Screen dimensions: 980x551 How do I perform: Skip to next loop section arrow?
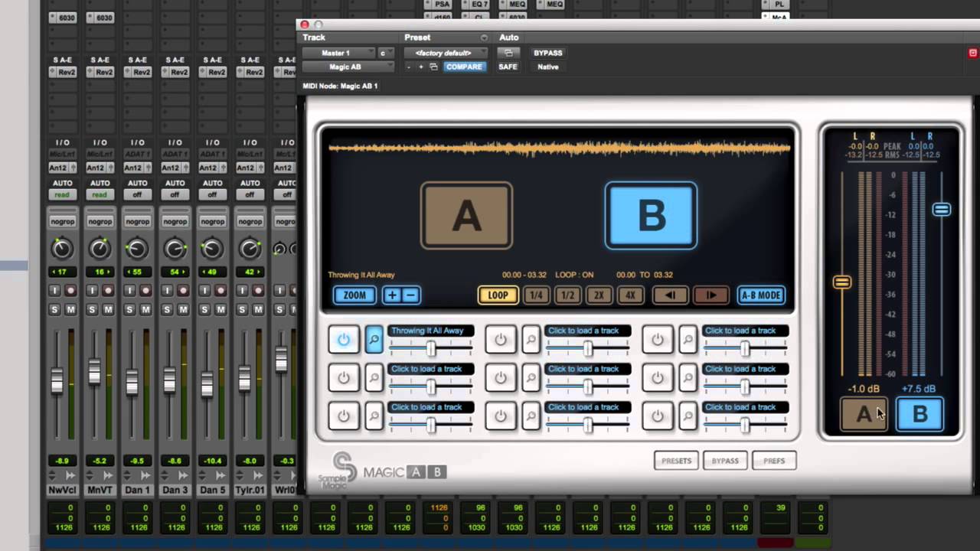pos(711,295)
